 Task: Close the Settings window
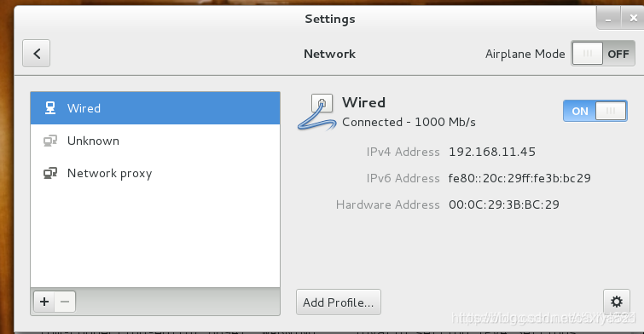[633, 19]
